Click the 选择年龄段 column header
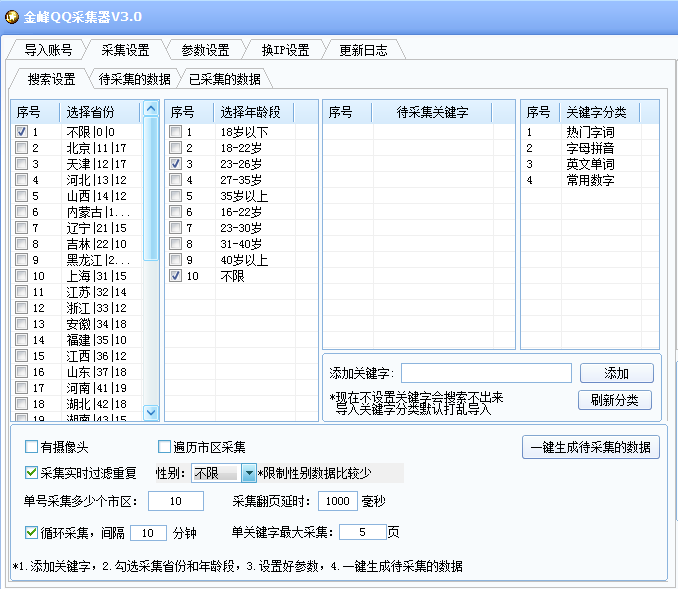 [254, 112]
